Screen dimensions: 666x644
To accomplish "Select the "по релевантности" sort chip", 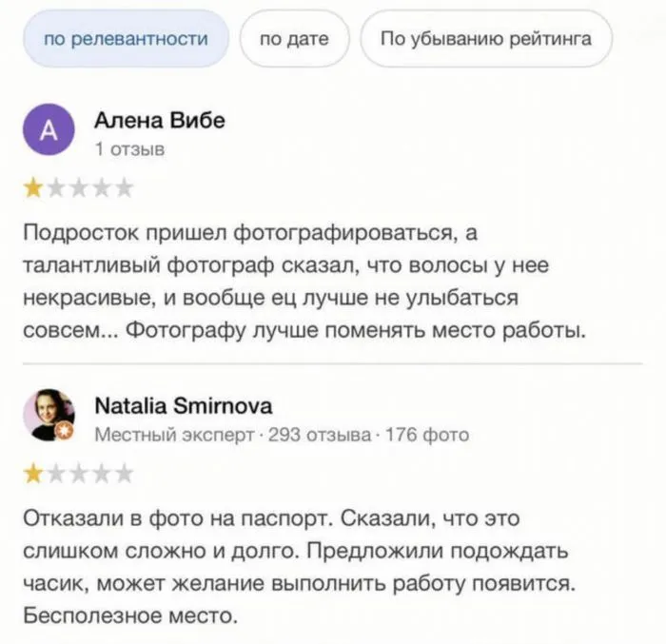I will [127, 39].
